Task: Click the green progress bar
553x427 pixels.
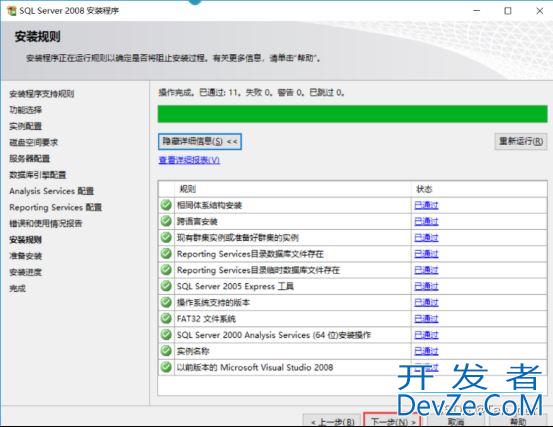Action: 352,114
